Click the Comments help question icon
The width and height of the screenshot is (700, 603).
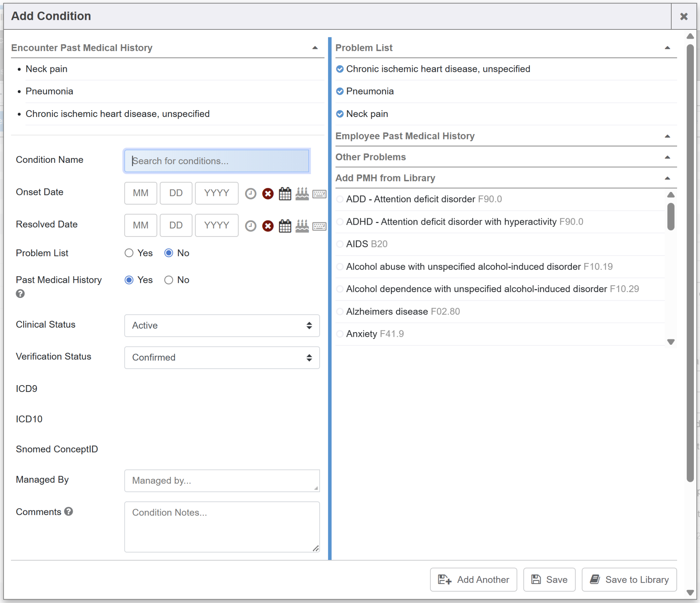click(69, 511)
